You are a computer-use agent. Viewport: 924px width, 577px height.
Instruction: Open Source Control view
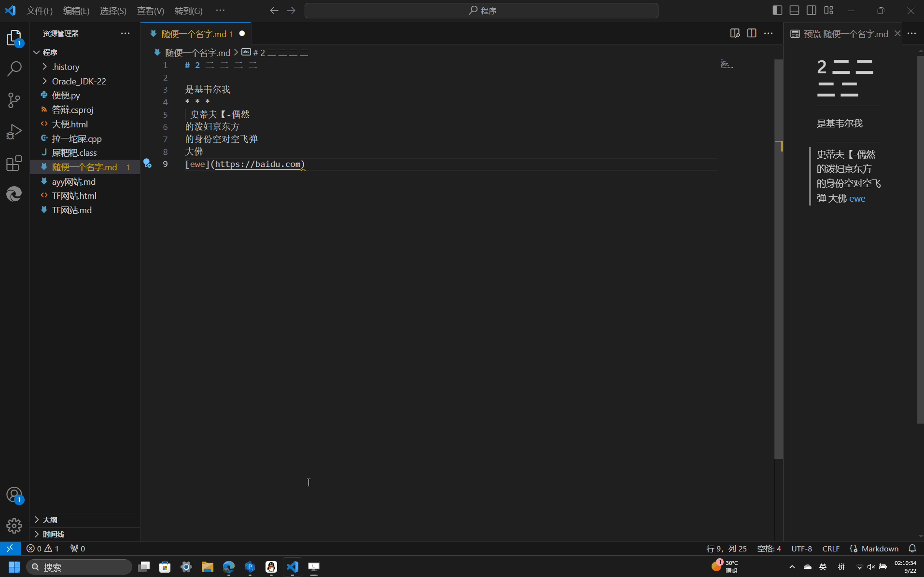(x=14, y=100)
